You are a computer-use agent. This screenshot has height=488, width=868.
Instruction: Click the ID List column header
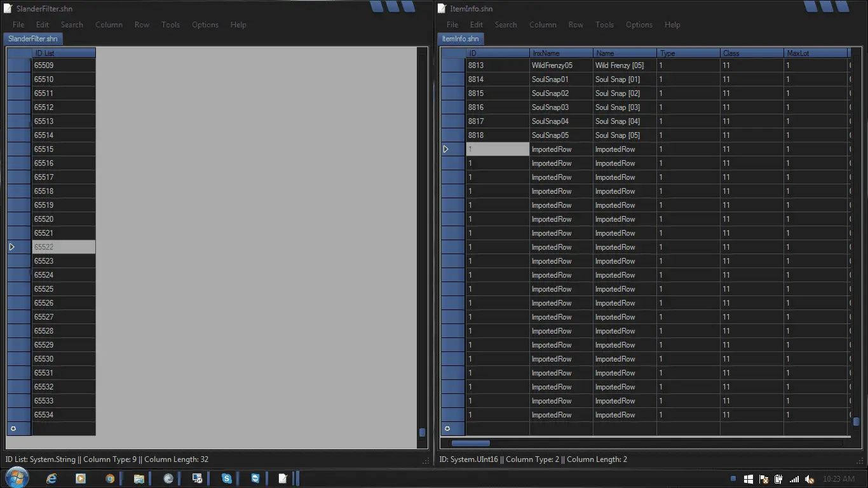tap(64, 53)
